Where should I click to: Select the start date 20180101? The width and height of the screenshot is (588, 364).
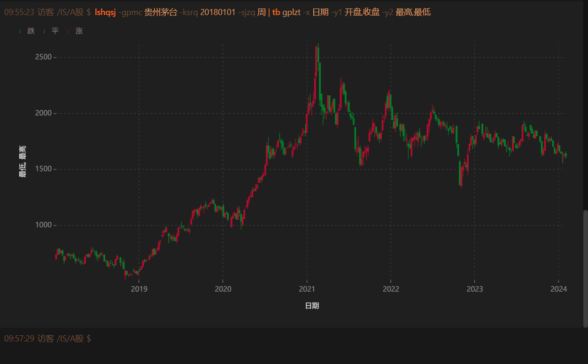(218, 12)
